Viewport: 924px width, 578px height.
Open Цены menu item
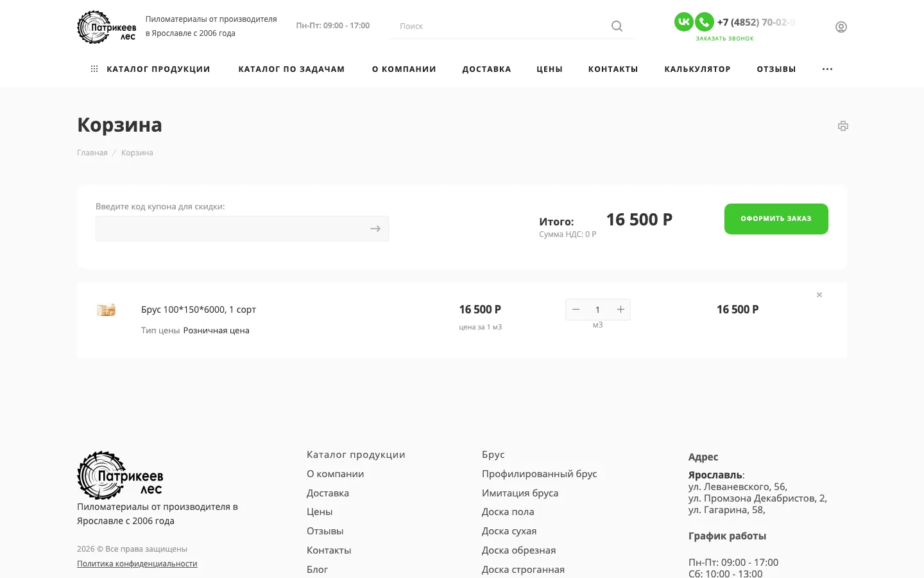pyautogui.click(x=550, y=69)
